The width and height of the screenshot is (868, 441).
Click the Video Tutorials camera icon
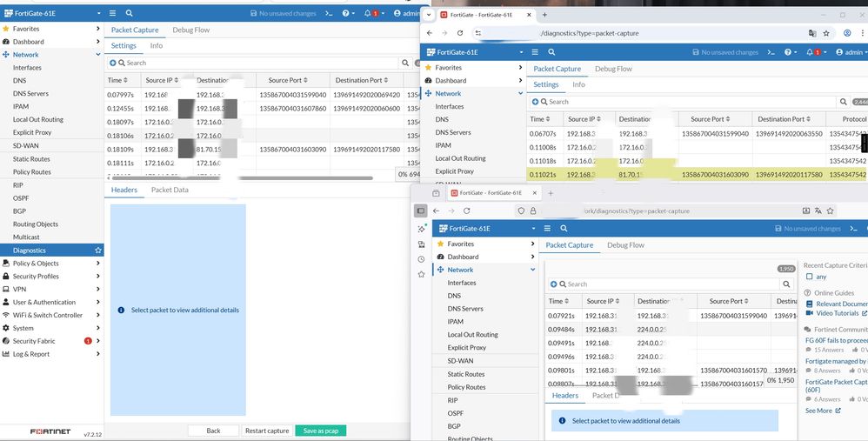pos(810,313)
